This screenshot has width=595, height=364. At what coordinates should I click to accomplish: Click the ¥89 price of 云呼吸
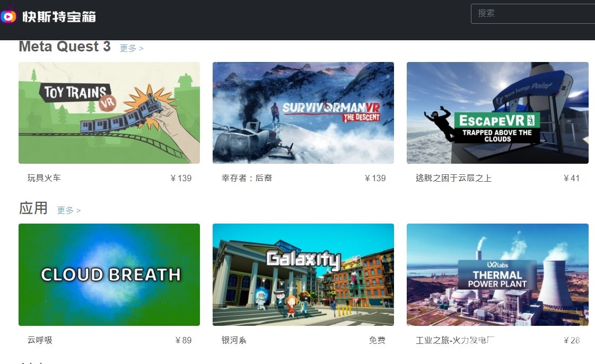pos(183,340)
